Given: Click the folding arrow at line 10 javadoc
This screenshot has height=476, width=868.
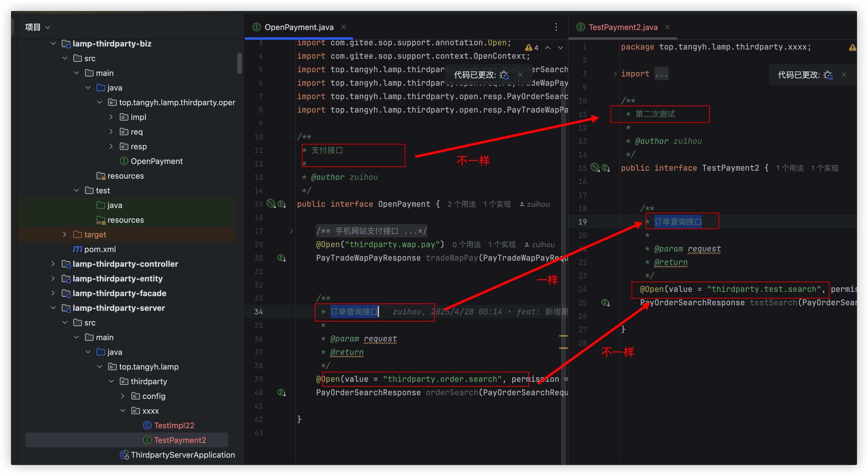Looking at the screenshot, I should tap(291, 137).
